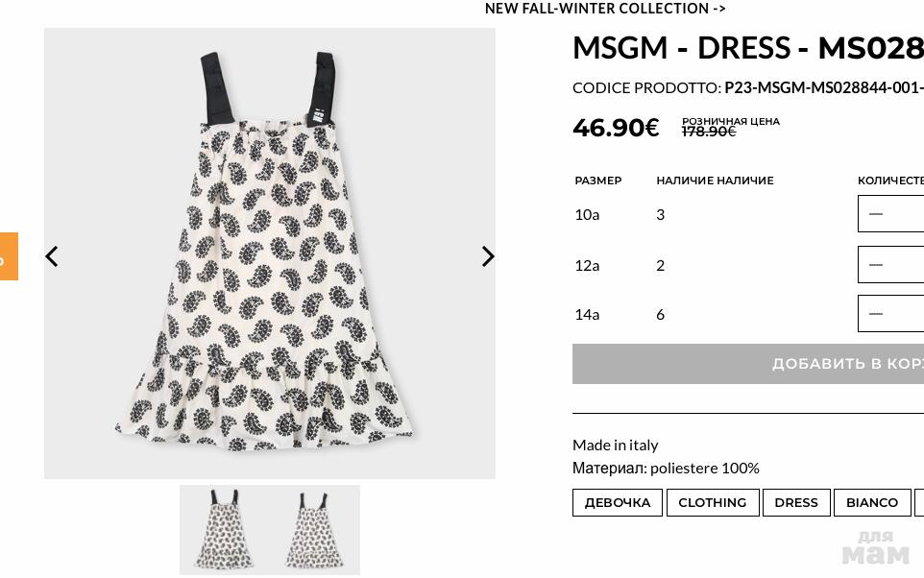Screen dimensions: 924x578
Task: Open the CLOTHING tag
Action: tap(713, 502)
